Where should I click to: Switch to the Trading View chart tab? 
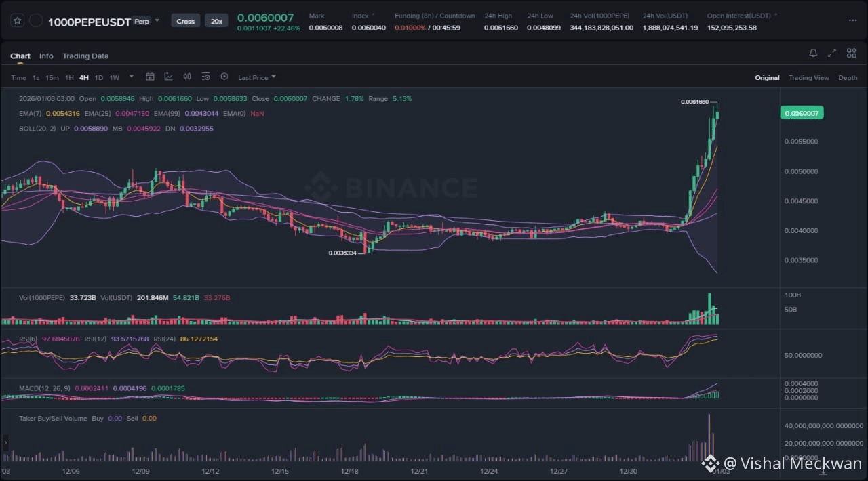(808, 78)
